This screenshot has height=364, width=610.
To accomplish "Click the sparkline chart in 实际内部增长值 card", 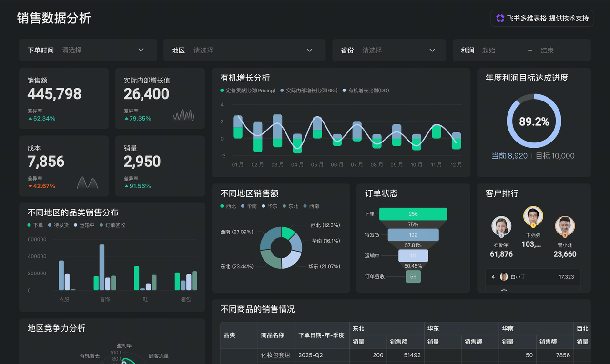I will click(183, 115).
